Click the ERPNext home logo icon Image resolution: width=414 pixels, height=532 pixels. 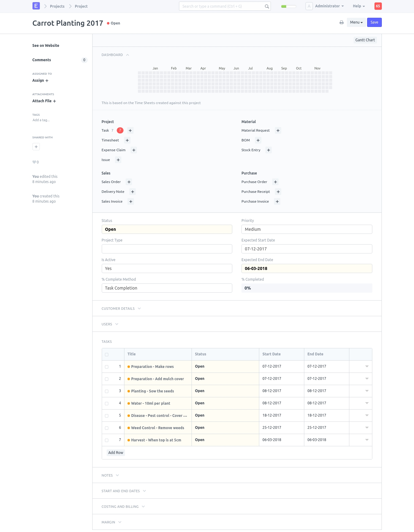pyautogui.click(x=36, y=6)
